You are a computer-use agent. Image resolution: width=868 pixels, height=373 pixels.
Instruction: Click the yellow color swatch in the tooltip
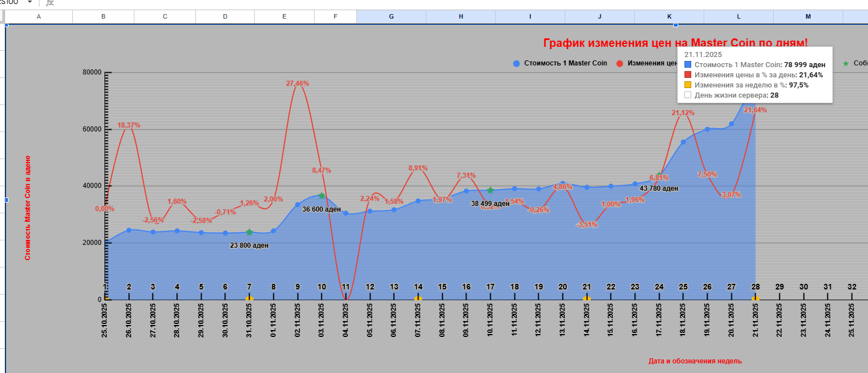click(688, 85)
